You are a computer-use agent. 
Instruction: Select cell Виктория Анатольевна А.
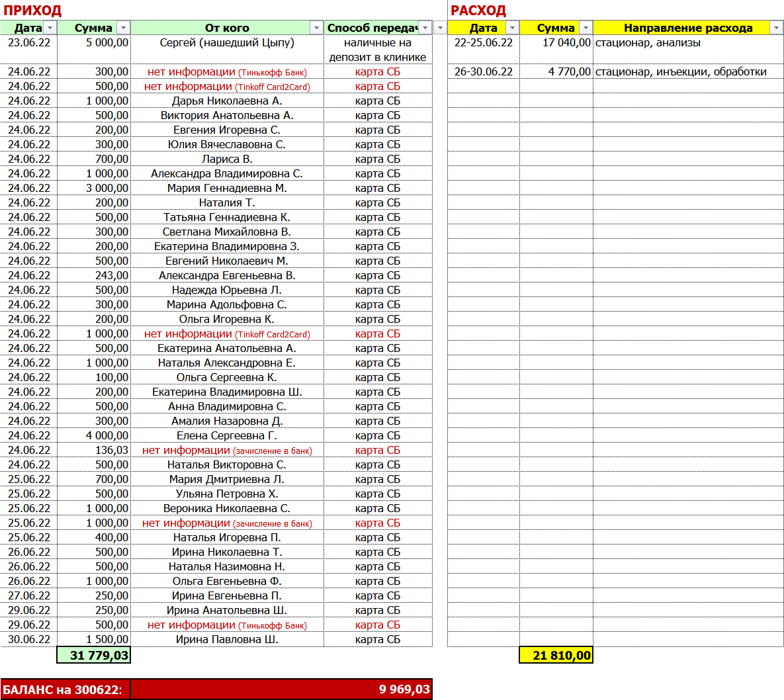click(227, 115)
